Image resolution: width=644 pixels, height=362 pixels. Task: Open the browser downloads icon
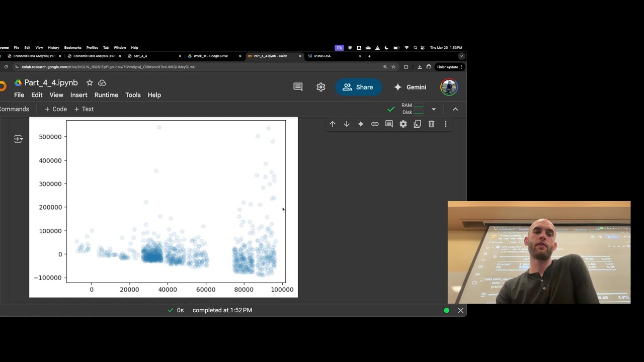(x=420, y=67)
